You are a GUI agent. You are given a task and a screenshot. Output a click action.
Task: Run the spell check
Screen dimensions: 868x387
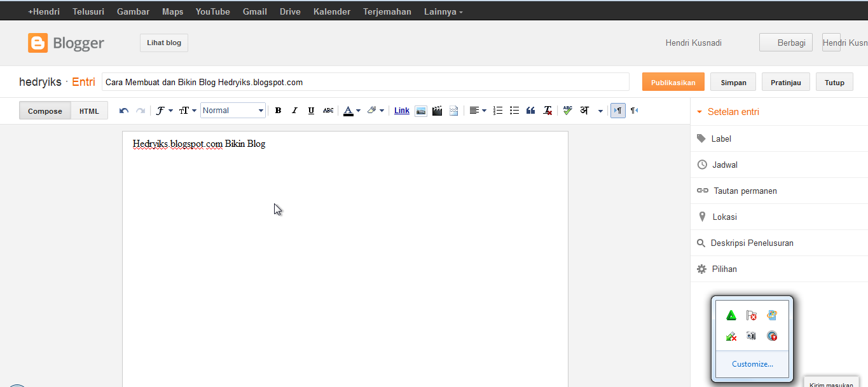click(x=567, y=111)
